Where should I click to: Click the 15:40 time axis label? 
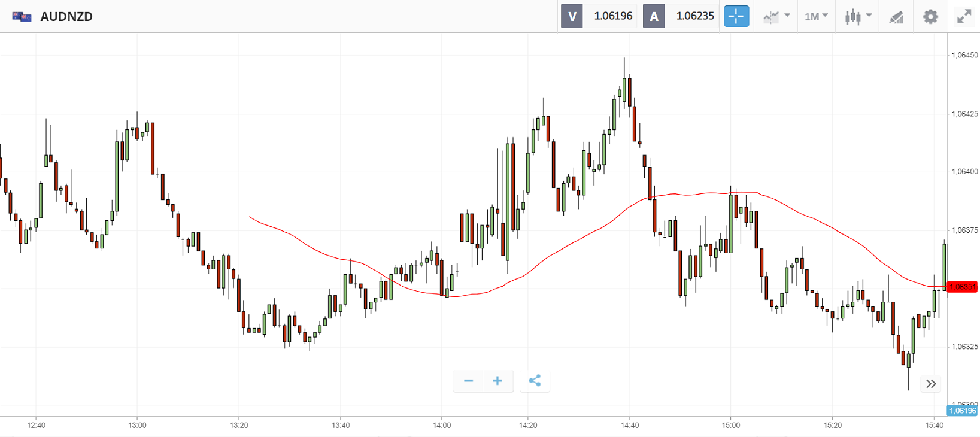tap(934, 426)
